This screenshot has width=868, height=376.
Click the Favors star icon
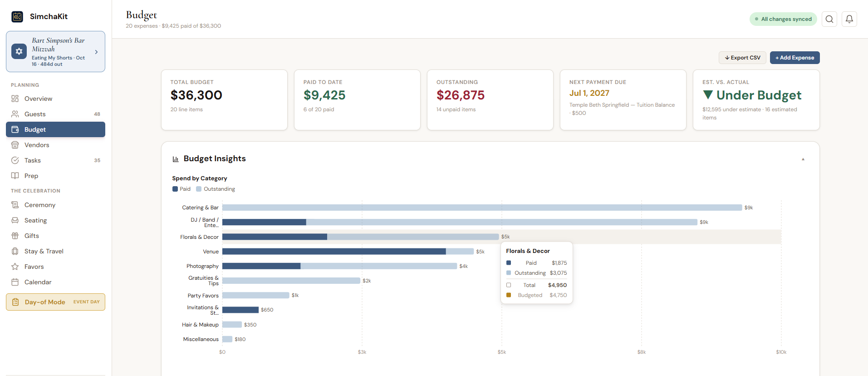tap(15, 267)
